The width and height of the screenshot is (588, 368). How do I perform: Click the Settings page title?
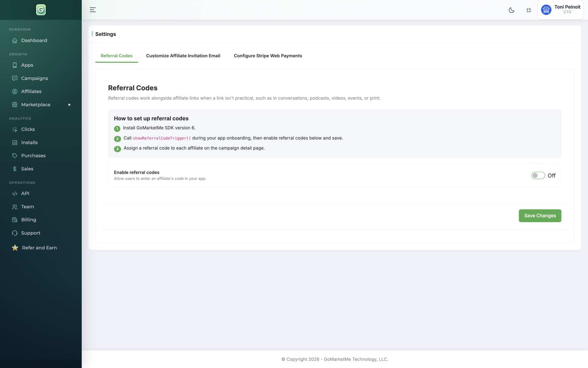(x=106, y=34)
